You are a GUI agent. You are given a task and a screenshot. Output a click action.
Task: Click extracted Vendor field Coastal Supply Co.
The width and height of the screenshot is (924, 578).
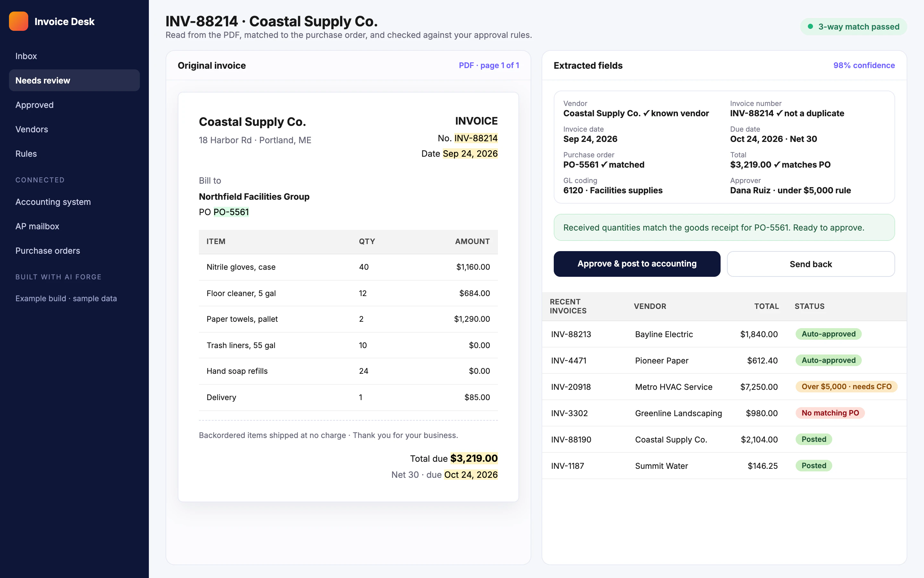636,109
